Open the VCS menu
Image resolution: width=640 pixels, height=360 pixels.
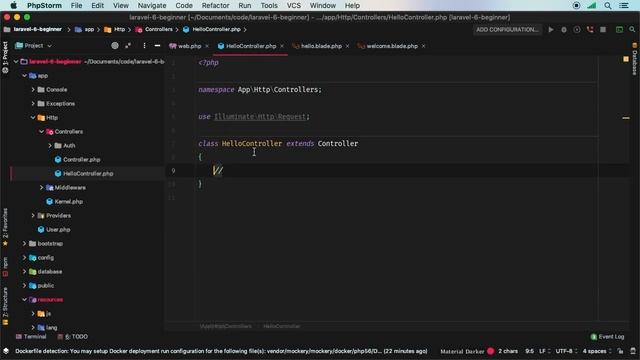(293, 6)
